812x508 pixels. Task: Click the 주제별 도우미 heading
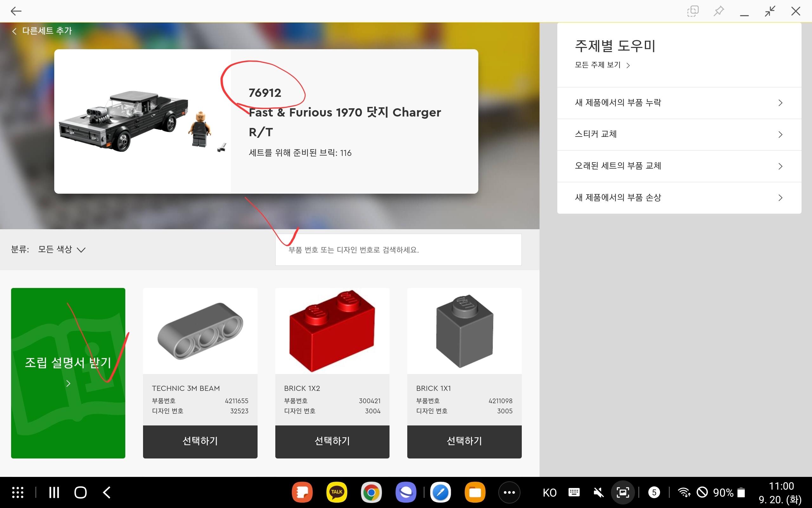click(x=615, y=46)
